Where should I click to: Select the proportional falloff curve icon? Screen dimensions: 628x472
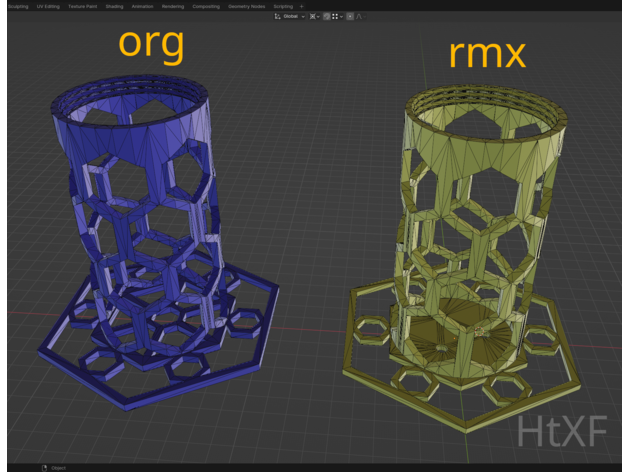click(359, 17)
